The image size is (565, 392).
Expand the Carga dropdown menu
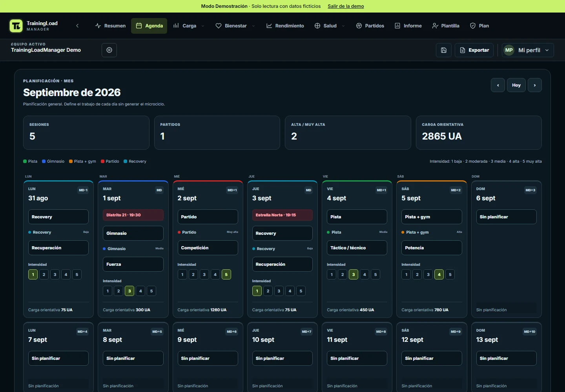click(189, 26)
